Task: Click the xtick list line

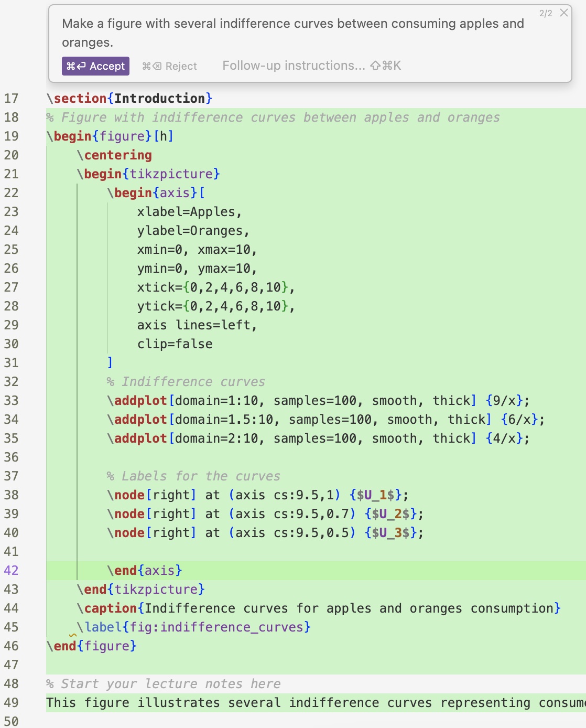Action: tap(216, 287)
